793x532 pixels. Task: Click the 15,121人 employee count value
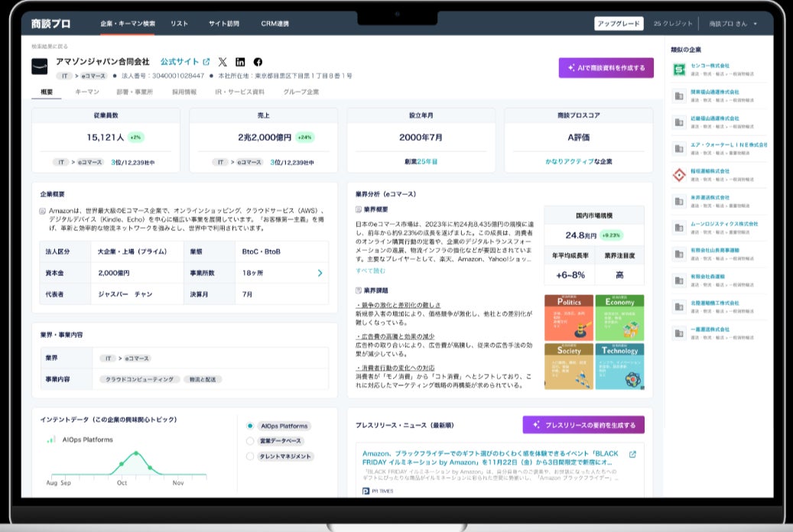point(106,137)
